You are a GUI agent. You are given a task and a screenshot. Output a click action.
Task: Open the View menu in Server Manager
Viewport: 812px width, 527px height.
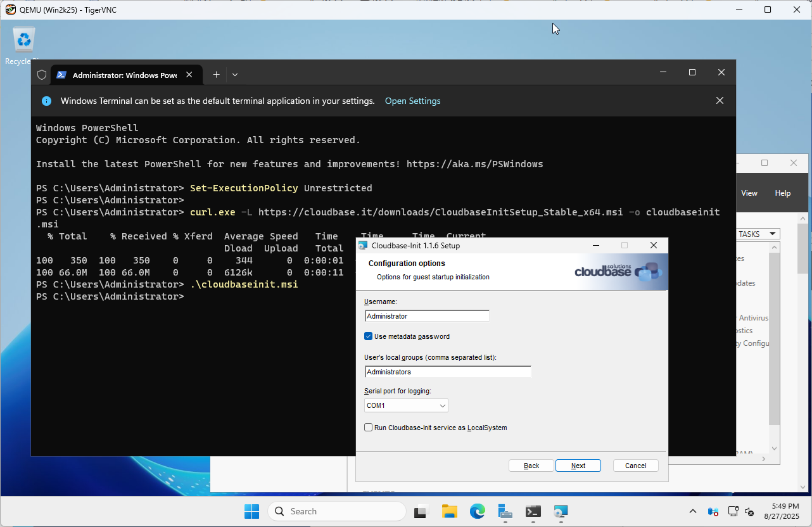click(749, 193)
